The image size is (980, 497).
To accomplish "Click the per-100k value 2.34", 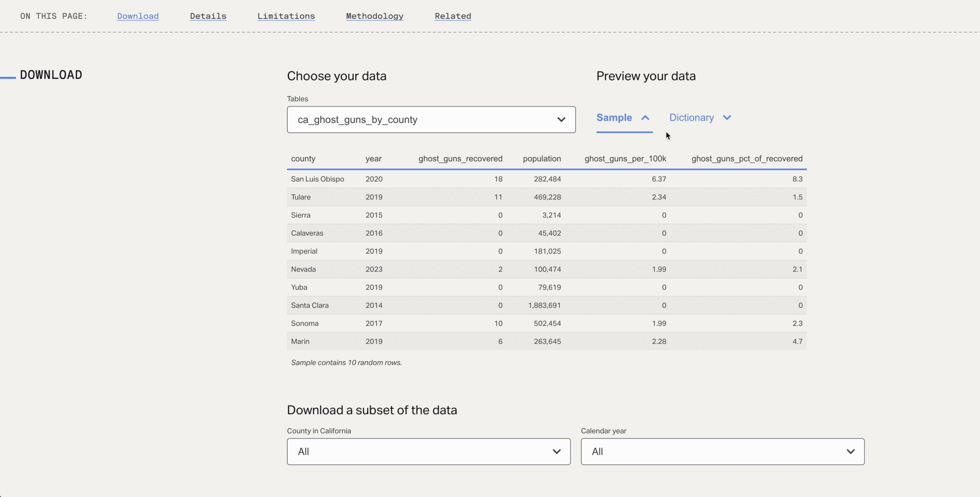I will point(659,197).
